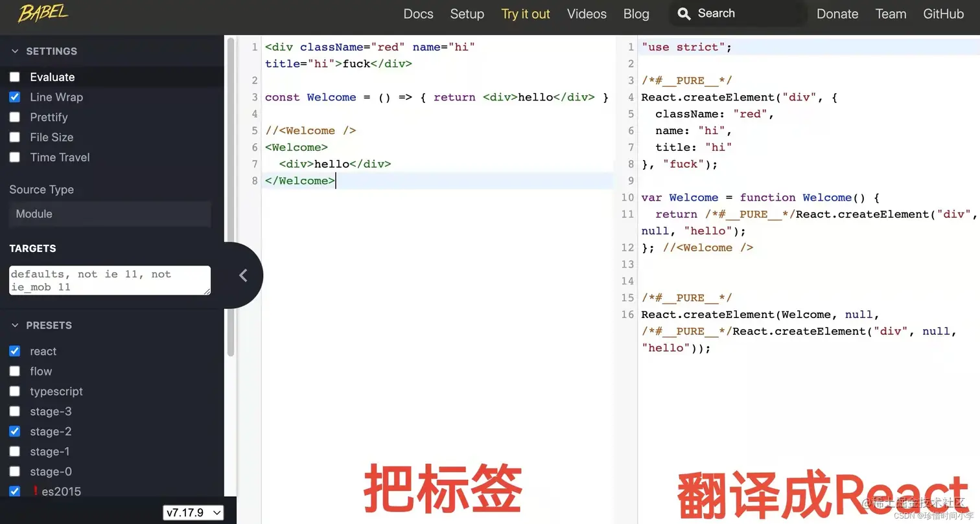The image size is (980, 524).
Task: Disable the react preset
Action: tap(14, 351)
